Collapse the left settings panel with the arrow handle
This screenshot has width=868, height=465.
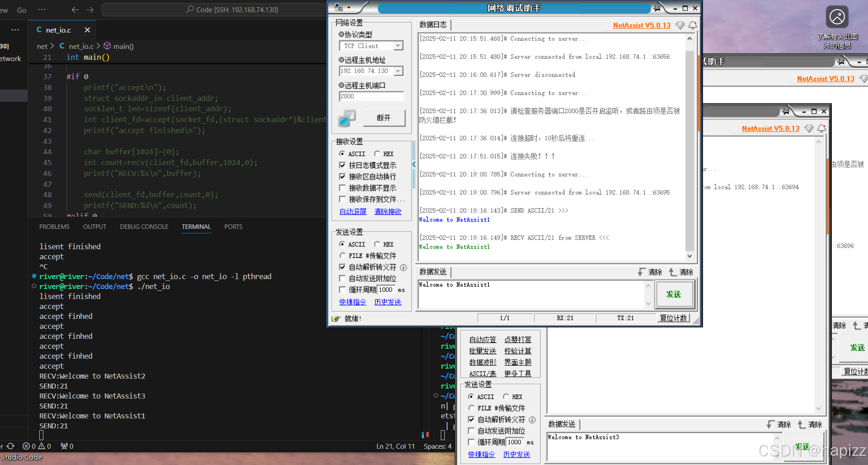point(414,165)
